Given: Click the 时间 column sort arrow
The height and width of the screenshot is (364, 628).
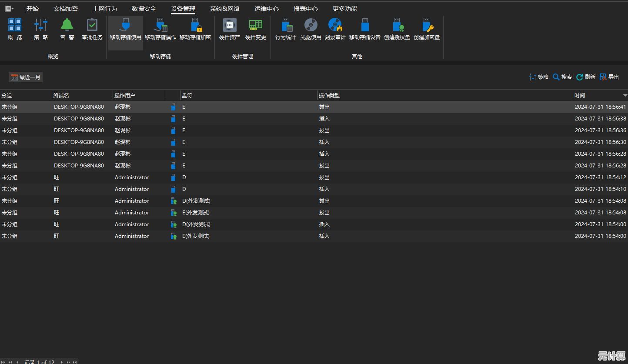Looking at the screenshot, I should pyautogui.click(x=625, y=95).
